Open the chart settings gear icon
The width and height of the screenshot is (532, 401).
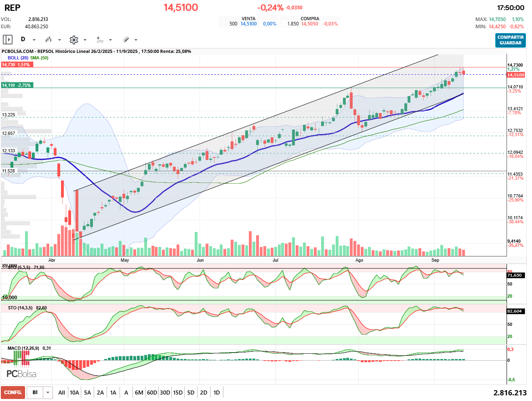(74, 40)
